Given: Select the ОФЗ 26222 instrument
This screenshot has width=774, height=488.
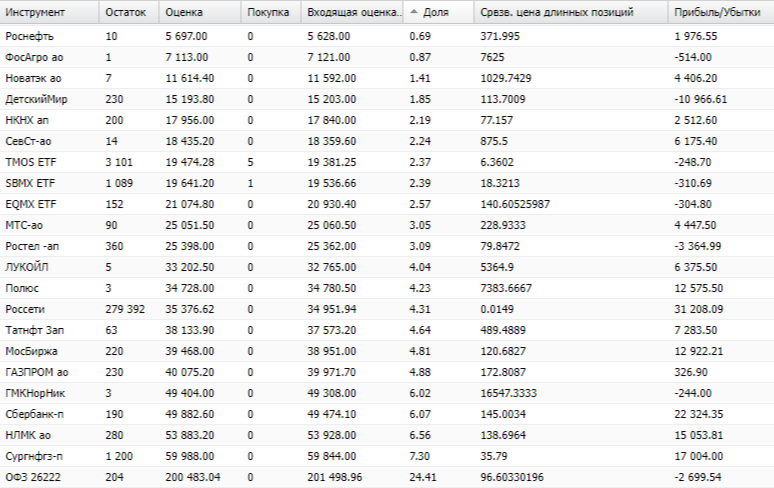Looking at the screenshot, I should click(x=33, y=477).
